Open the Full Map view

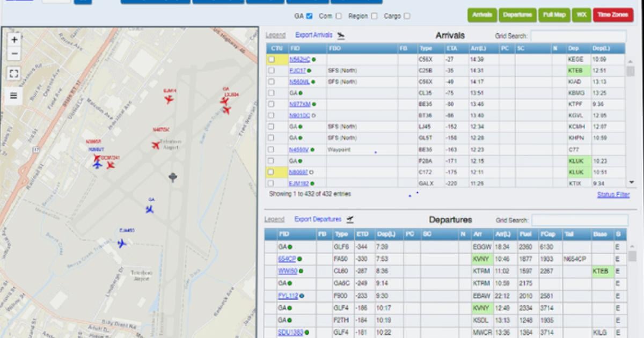coord(553,15)
